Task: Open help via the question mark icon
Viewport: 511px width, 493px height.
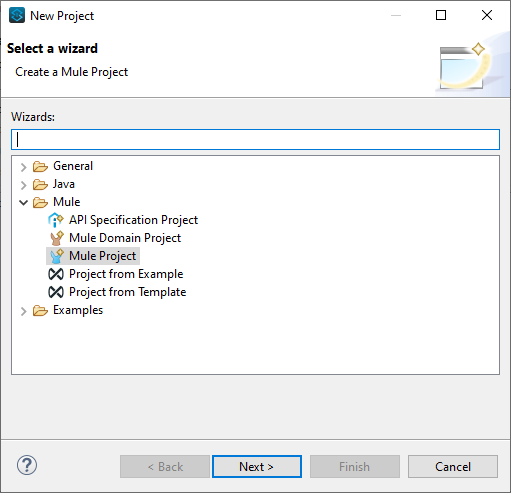Action: [x=27, y=466]
